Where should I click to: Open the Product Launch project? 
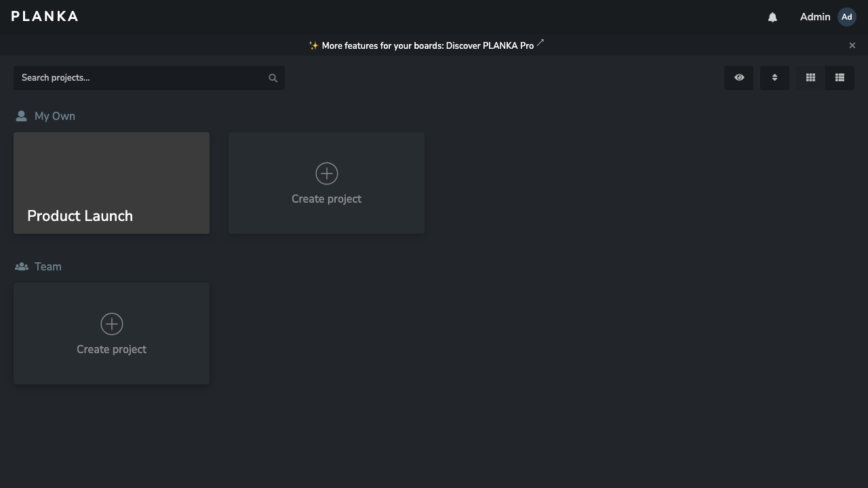pyautogui.click(x=111, y=183)
